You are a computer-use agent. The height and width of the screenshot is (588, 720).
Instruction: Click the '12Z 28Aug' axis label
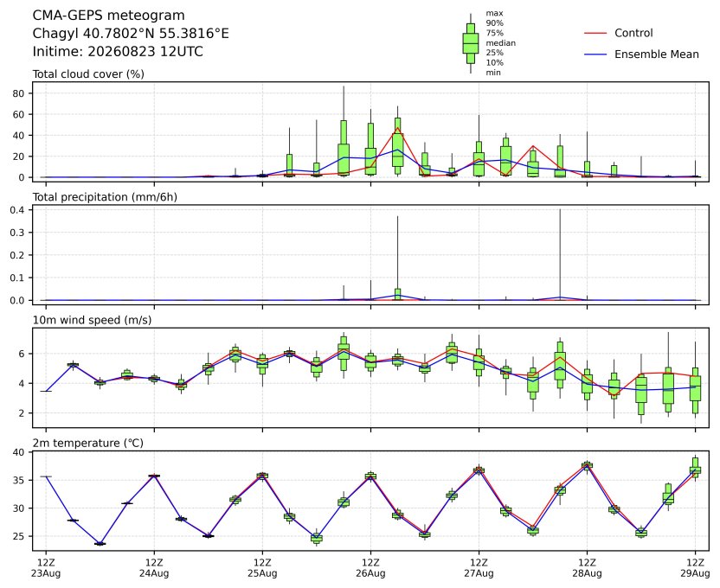(587, 568)
